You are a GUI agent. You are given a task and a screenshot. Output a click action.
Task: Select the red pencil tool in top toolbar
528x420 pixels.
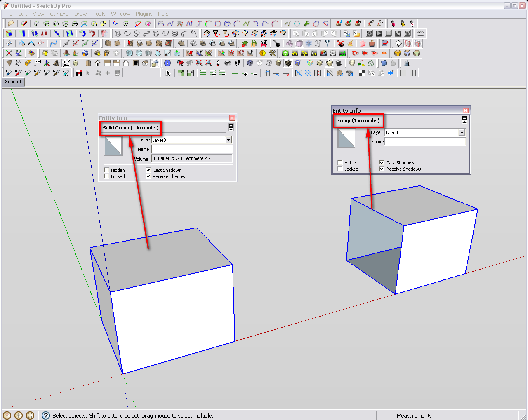(24, 23)
